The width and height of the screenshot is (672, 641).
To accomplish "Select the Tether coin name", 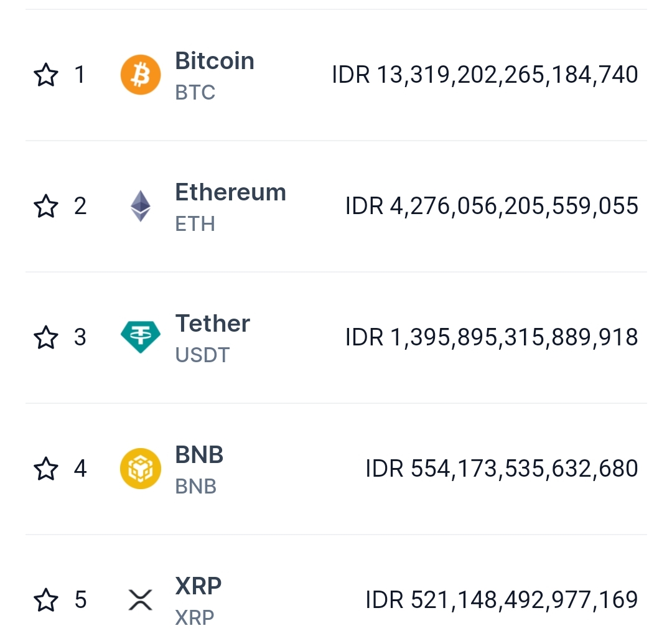I will (x=212, y=324).
